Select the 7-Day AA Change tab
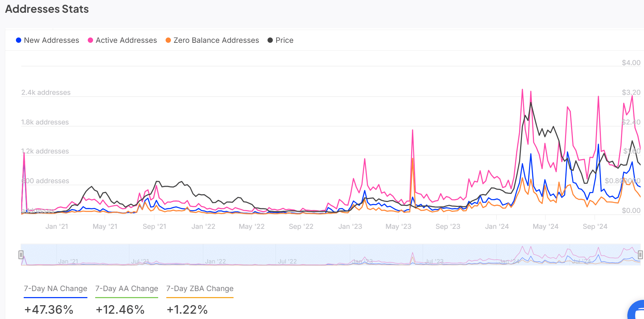Screen dimensions: 644x319 [127, 289]
